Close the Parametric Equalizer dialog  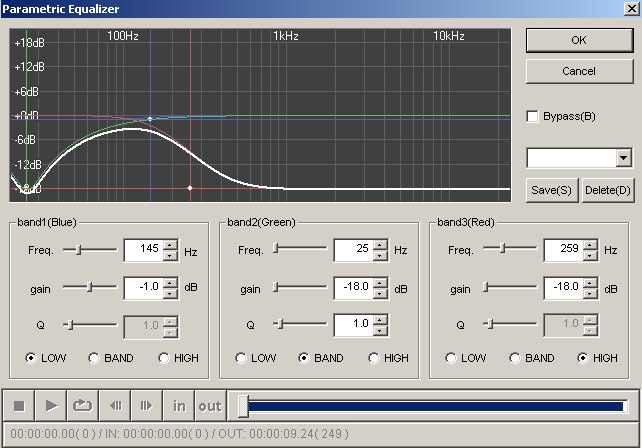632,9
